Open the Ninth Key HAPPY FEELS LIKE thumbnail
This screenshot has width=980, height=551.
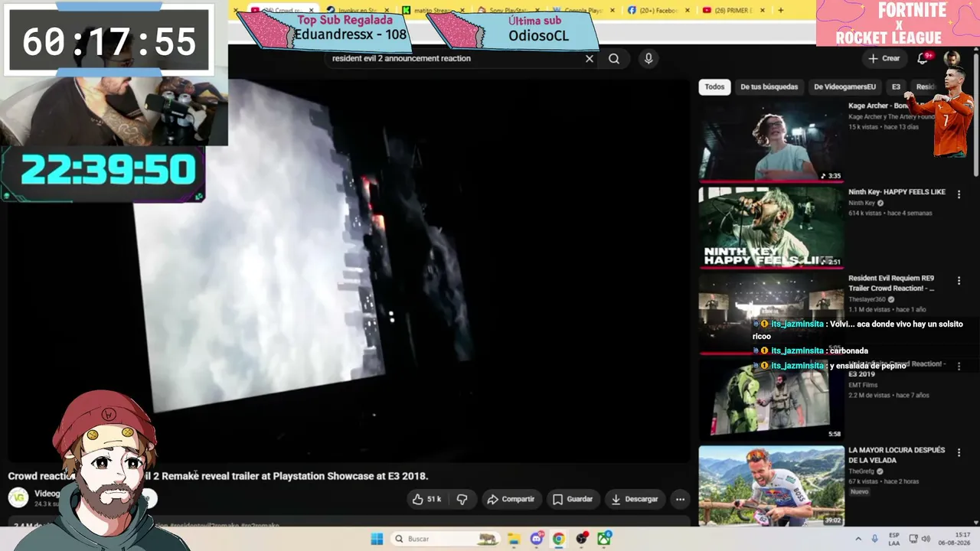click(x=771, y=227)
